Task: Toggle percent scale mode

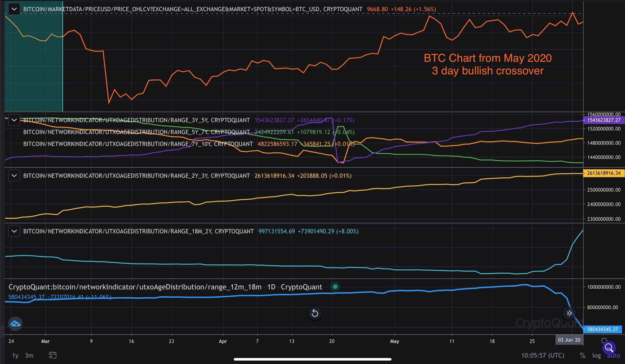Action: point(582,355)
